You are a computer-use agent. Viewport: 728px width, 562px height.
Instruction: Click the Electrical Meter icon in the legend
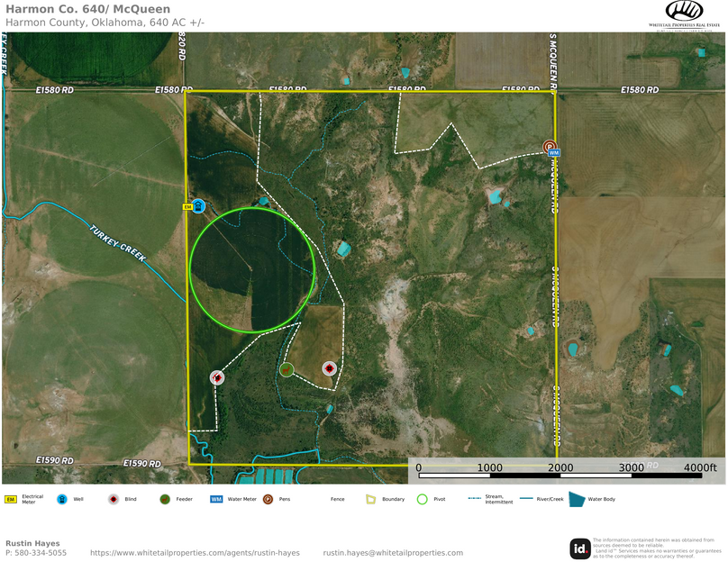(12, 499)
